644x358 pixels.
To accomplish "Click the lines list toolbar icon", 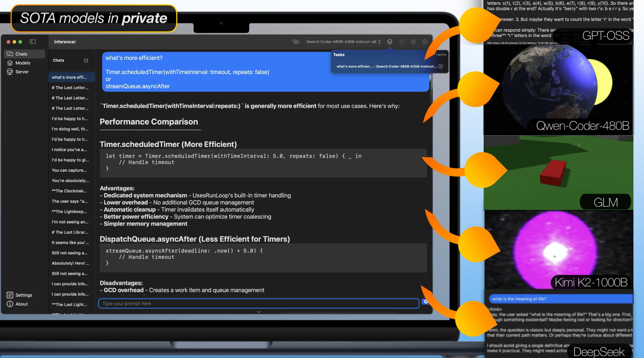I will click(413, 42).
